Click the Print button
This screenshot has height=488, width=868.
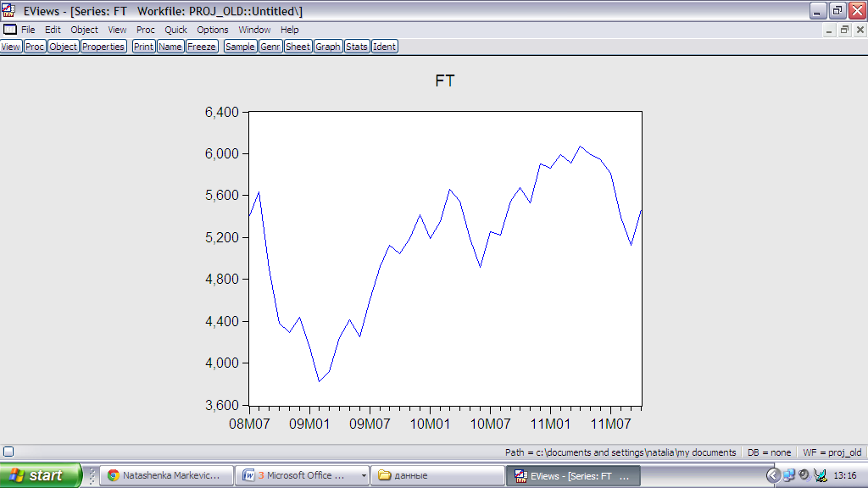click(x=143, y=47)
